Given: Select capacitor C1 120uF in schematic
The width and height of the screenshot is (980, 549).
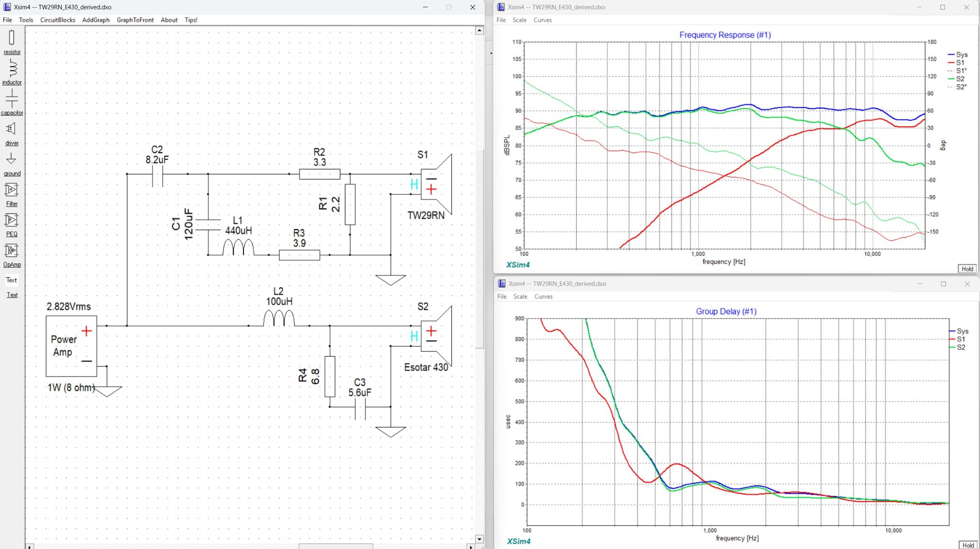Looking at the screenshot, I should [x=208, y=225].
